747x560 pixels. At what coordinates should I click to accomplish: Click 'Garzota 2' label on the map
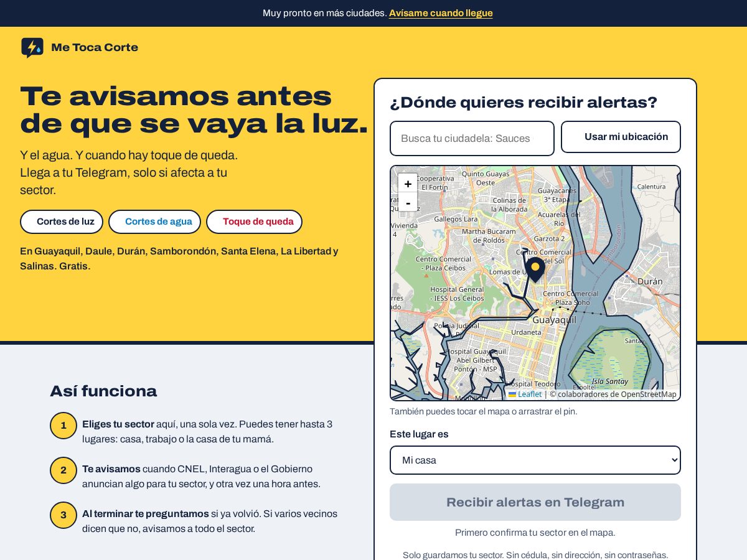click(x=549, y=238)
